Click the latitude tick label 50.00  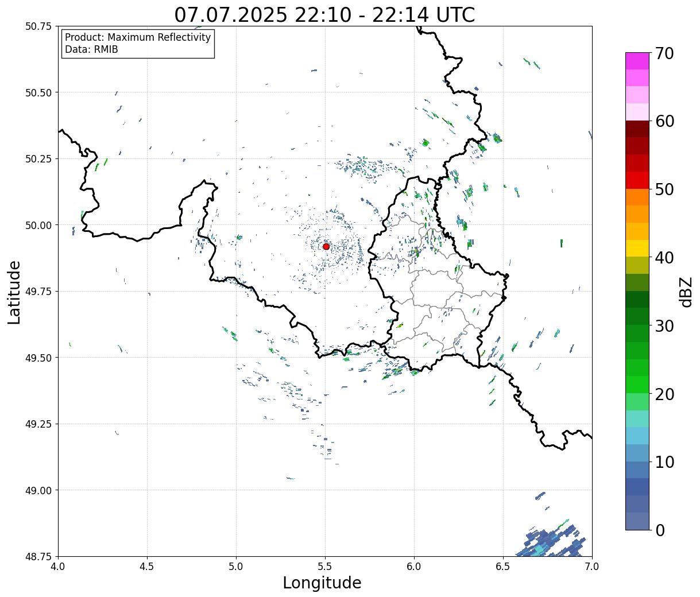[x=38, y=225]
